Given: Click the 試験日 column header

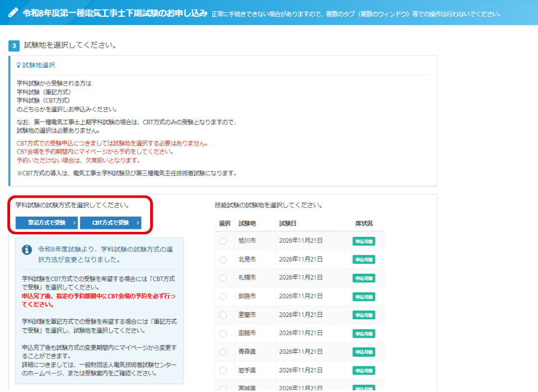Looking at the screenshot, I should (x=287, y=223).
